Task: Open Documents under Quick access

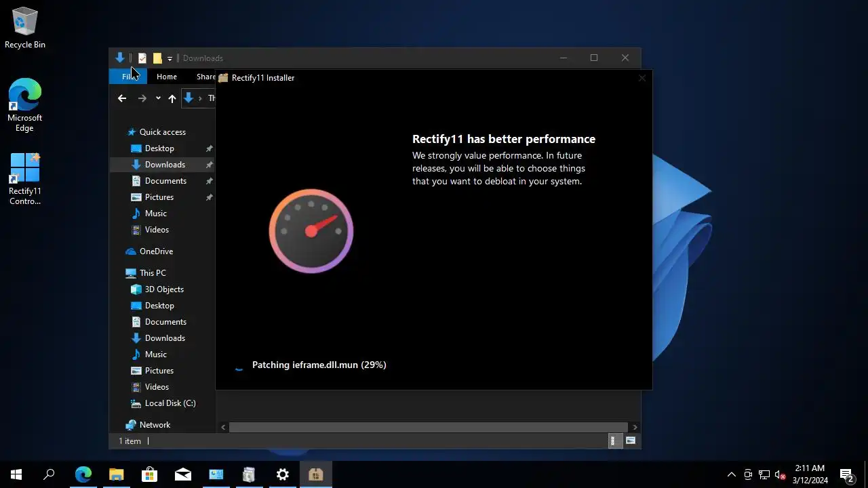Action: pyautogui.click(x=165, y=181)
